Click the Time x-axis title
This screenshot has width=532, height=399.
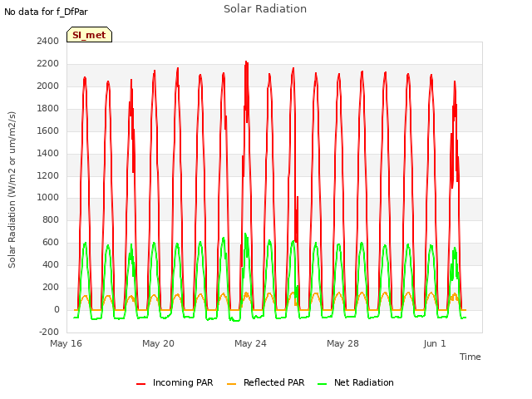(x=470, y=357)
